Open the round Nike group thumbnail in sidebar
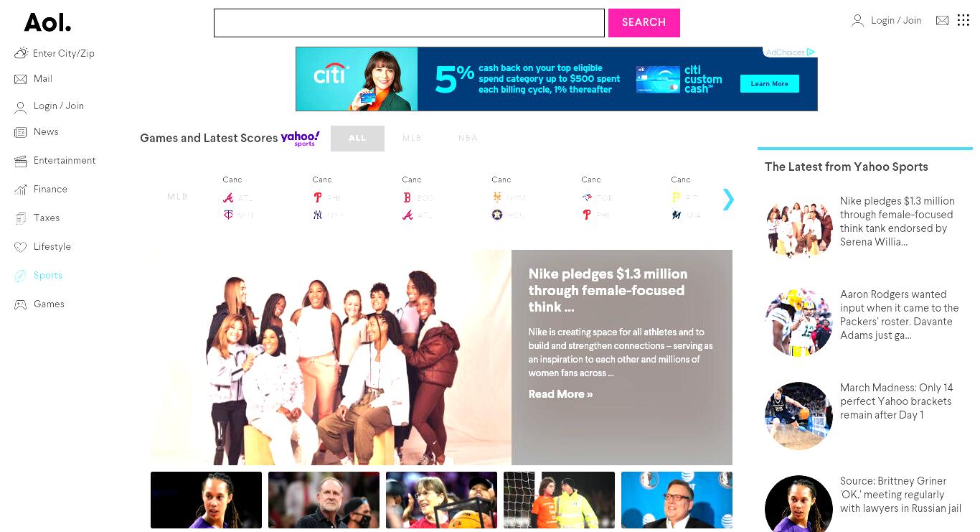 coord(798,229)
